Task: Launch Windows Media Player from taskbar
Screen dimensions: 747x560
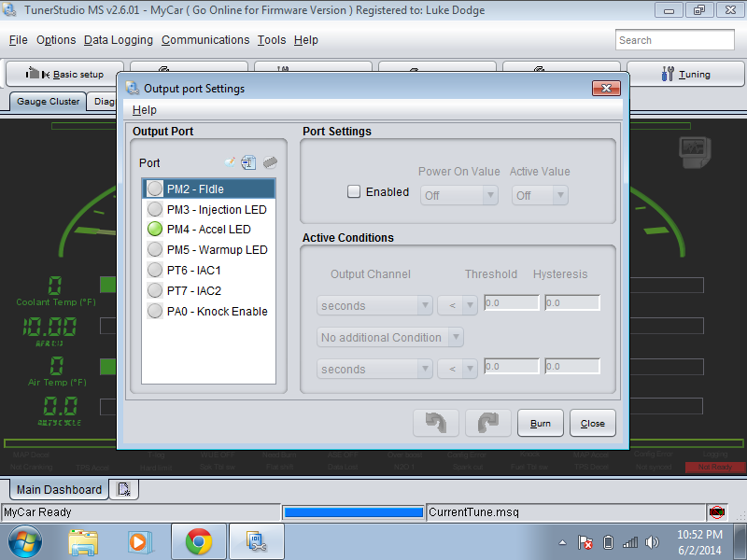Action: coord(140,542)
